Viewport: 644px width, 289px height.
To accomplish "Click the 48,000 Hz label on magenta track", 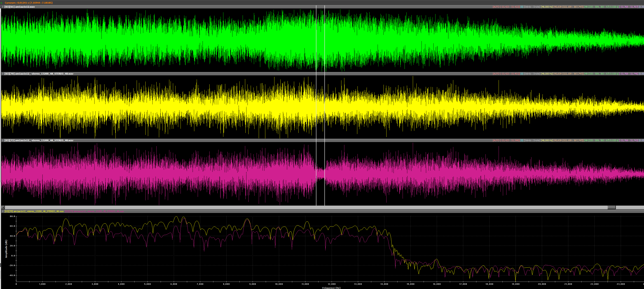I will [547, 140].
